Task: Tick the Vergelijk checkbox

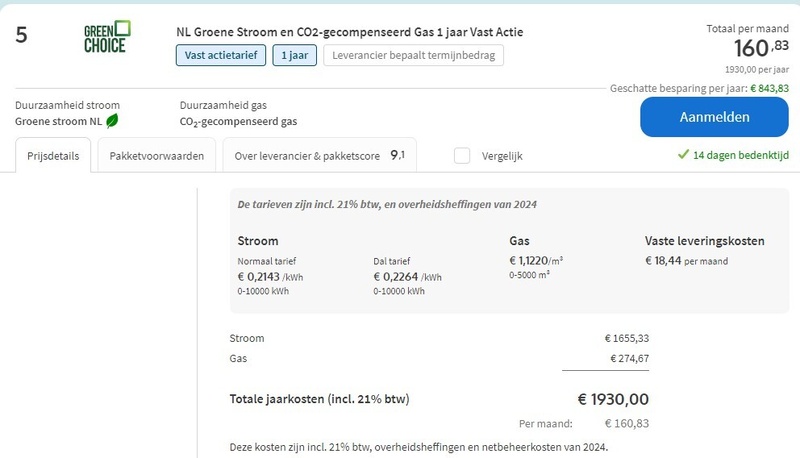Action: coord(462,156)
